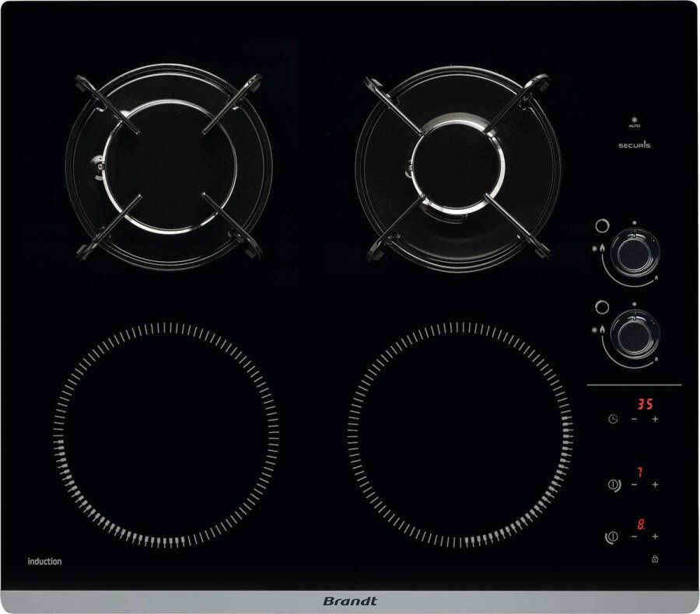The height and width of the screenshot is (614, 700).
Task: Raise left zone power with plus below 8
Action: click(x=655, y=536)
